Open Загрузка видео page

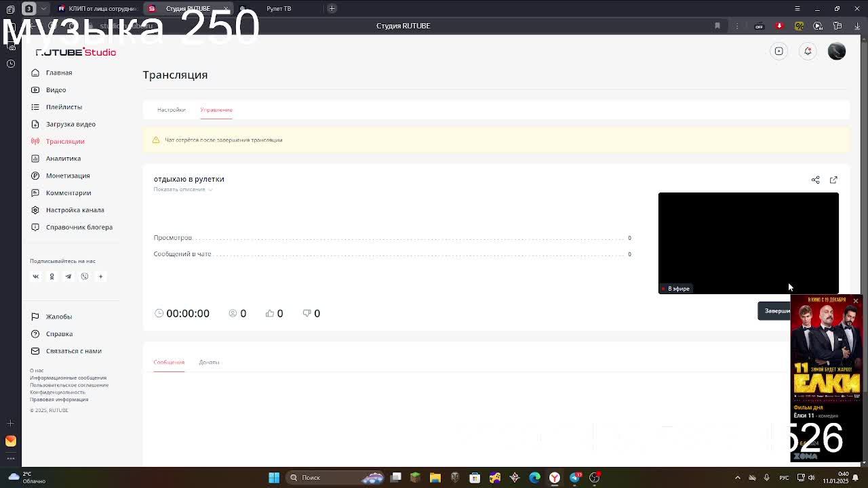pyautogui.click(x=63, y=124)
